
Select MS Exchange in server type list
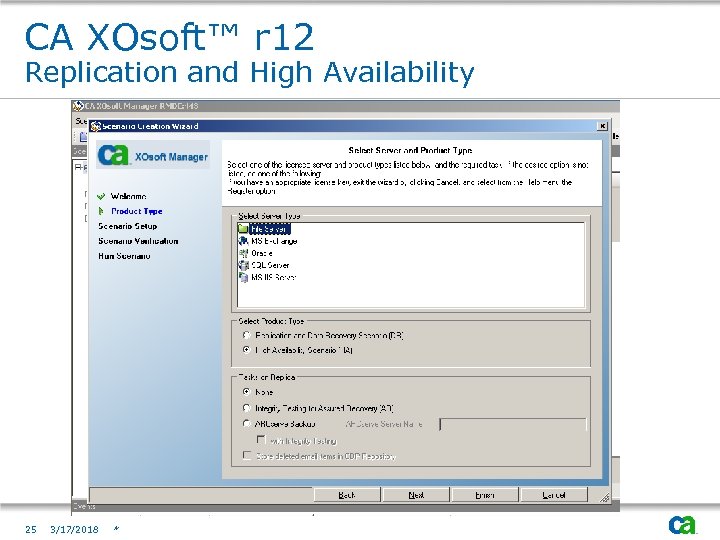[x=274, y=241]
